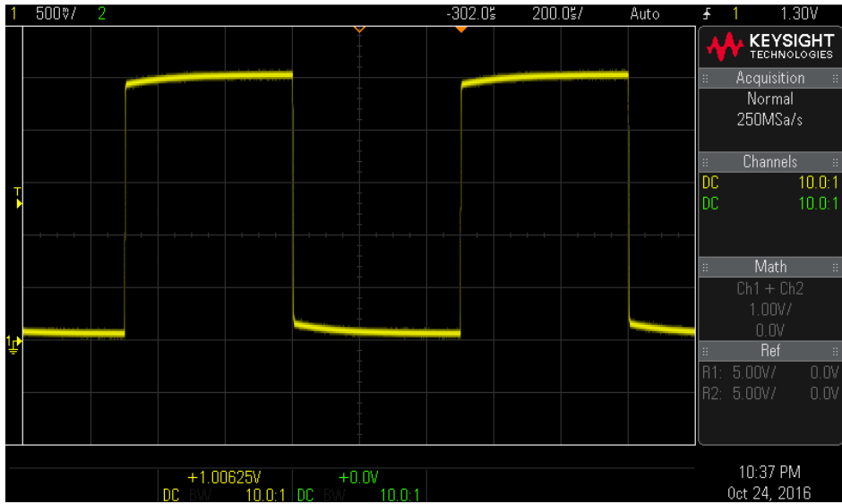Click the Ch1 + Ch2 math function text
The height and width of the screenshot is (504, 842).
tap(770, 289)
